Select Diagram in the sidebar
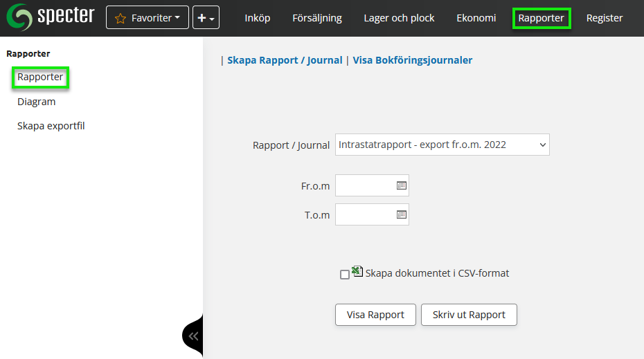This screenshot has width=644, height=359. 37,102
